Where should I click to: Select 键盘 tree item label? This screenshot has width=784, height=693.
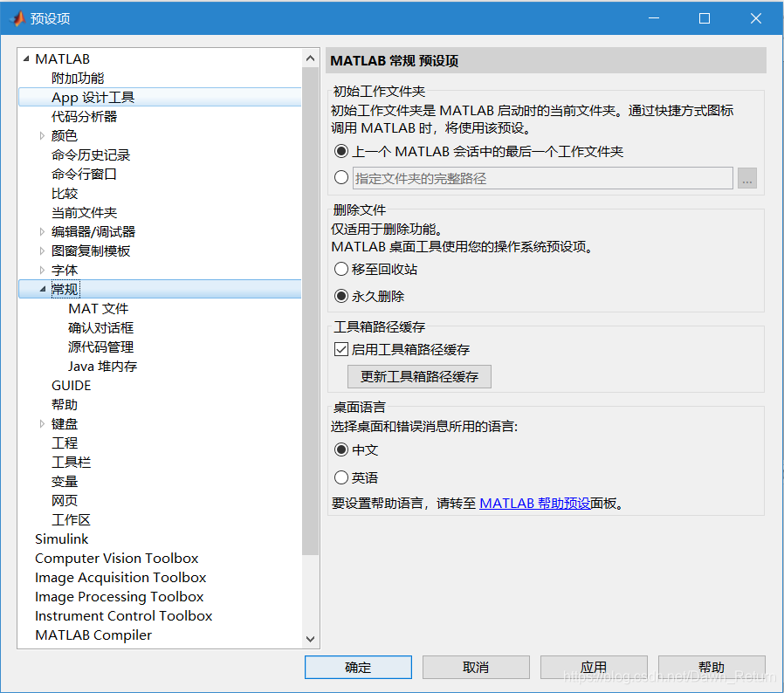pos(65,424)
